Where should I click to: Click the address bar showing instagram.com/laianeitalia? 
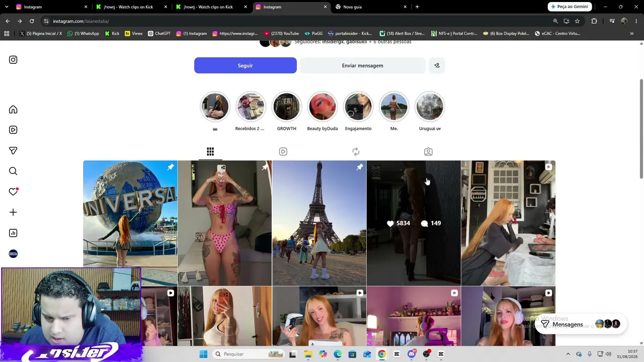pyautogui.click(x=297, y=21)
